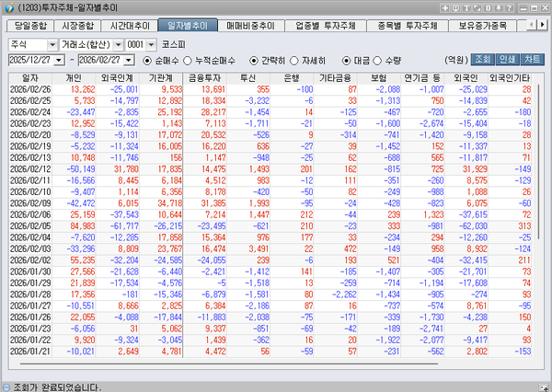Screen dimensions: 552x392
Task: Click 외국인계 value -61,717
Action: (124, 226)
